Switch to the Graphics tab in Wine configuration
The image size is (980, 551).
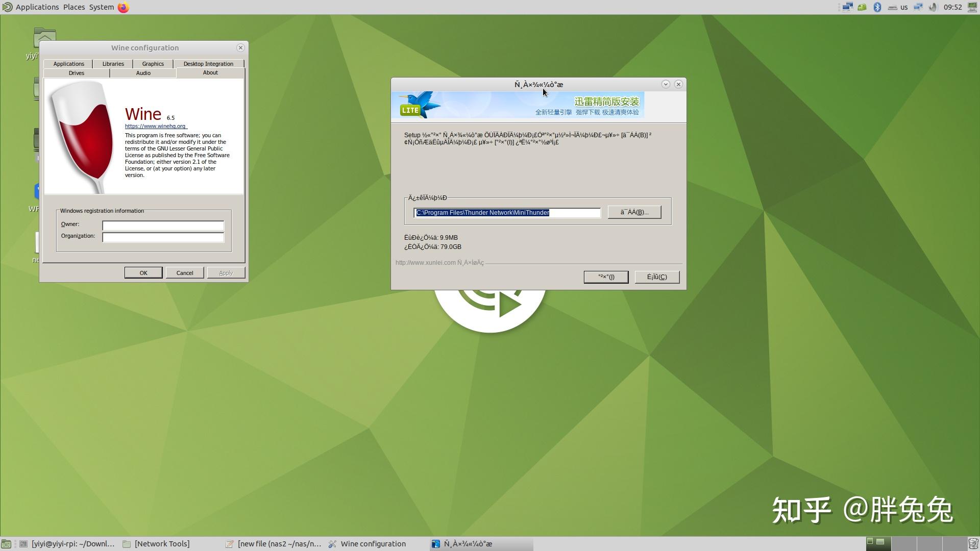153,63
